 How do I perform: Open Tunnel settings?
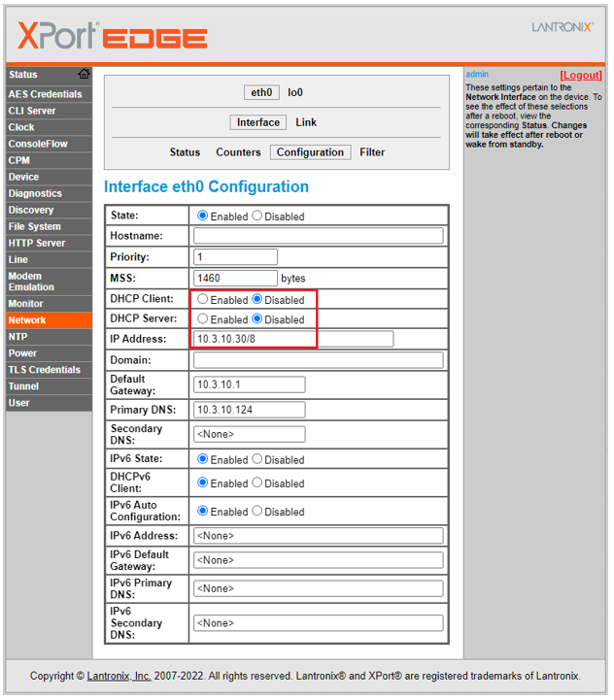pyautogui.click(x=50, y=386)
